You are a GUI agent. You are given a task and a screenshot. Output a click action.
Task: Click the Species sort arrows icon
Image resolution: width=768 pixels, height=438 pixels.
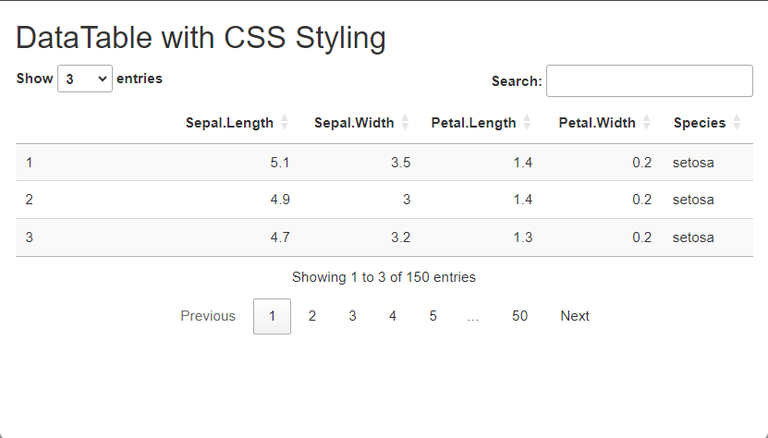point(737,123)
